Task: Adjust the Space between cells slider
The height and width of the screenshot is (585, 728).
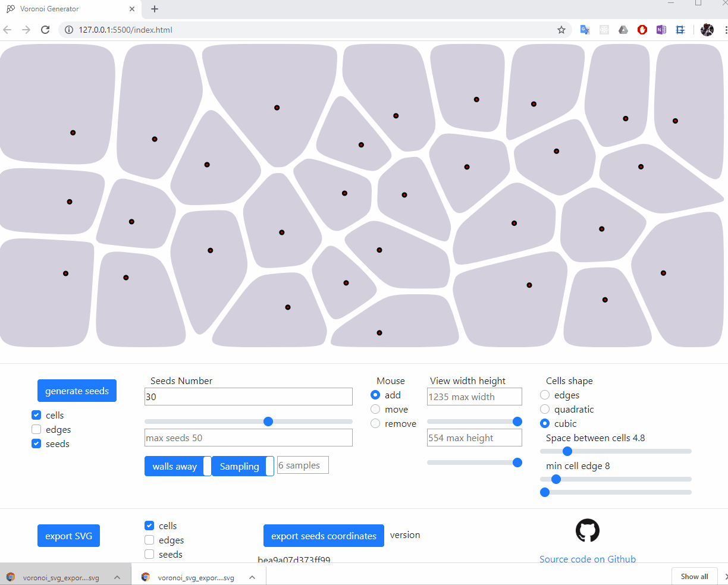Action: [x=567, y=451]
